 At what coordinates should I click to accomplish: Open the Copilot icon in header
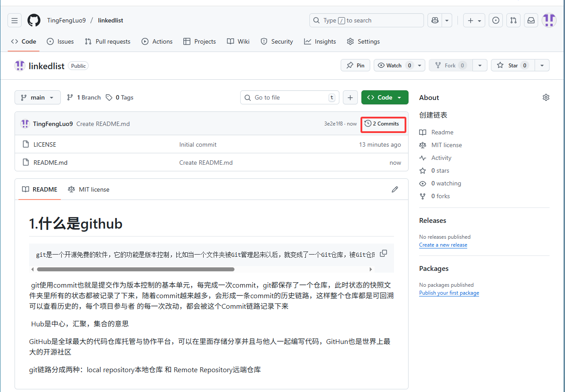(435, 20)
